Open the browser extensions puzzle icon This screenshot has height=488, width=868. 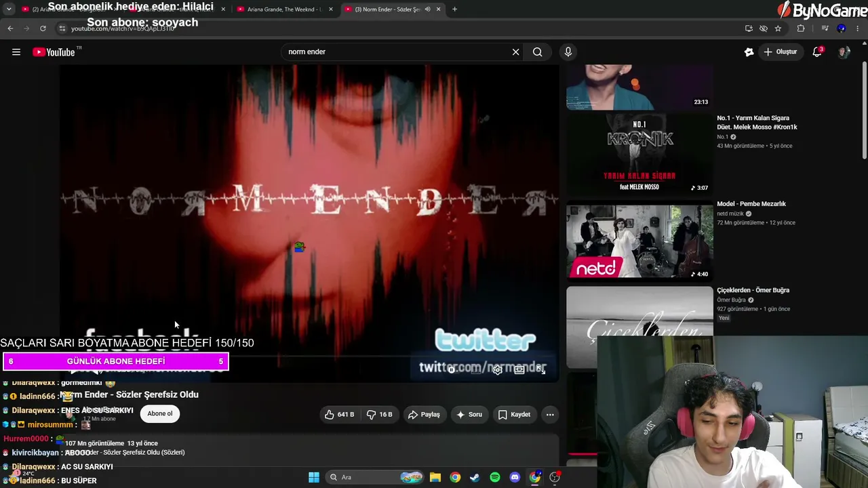[801, 28]
